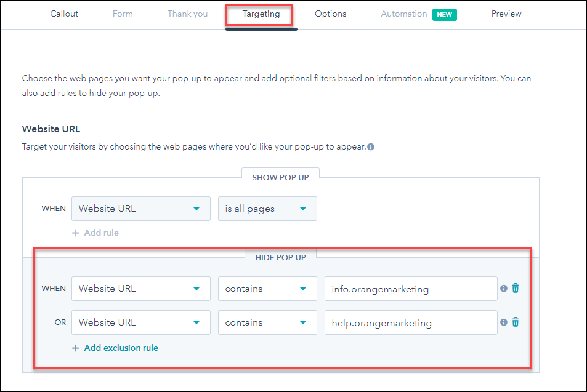Click the info icon beside help.orangemarketing field
587x392 pixels.
coord(504,322)
